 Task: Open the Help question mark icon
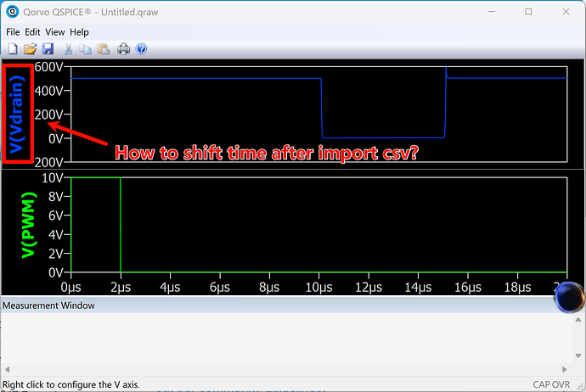tap(142, 49)
